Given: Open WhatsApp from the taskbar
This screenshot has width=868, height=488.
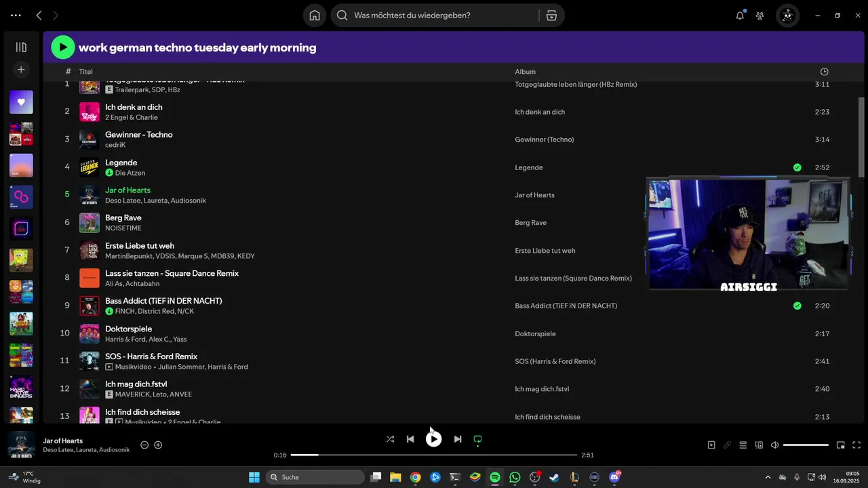Looking at the screenshot, I should (515, 477).
